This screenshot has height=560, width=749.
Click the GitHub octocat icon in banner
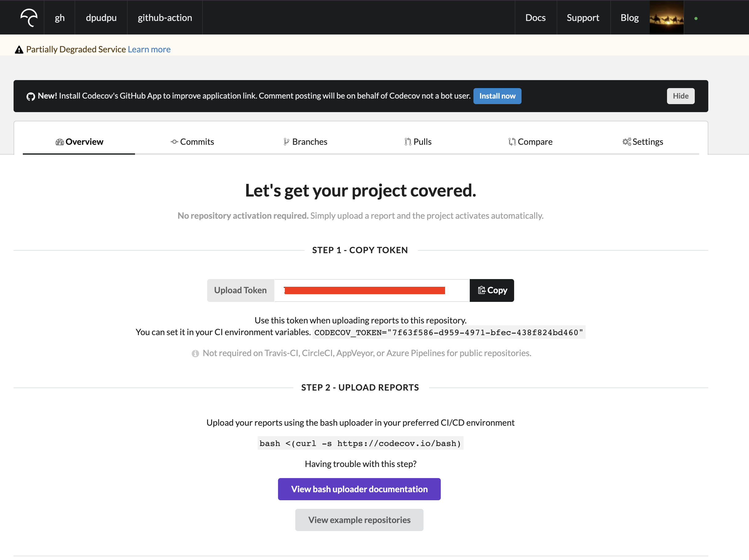coord(31,96)
